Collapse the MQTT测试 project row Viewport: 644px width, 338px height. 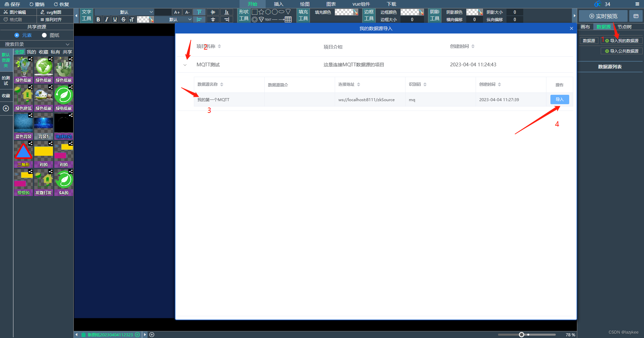[185, 65]
